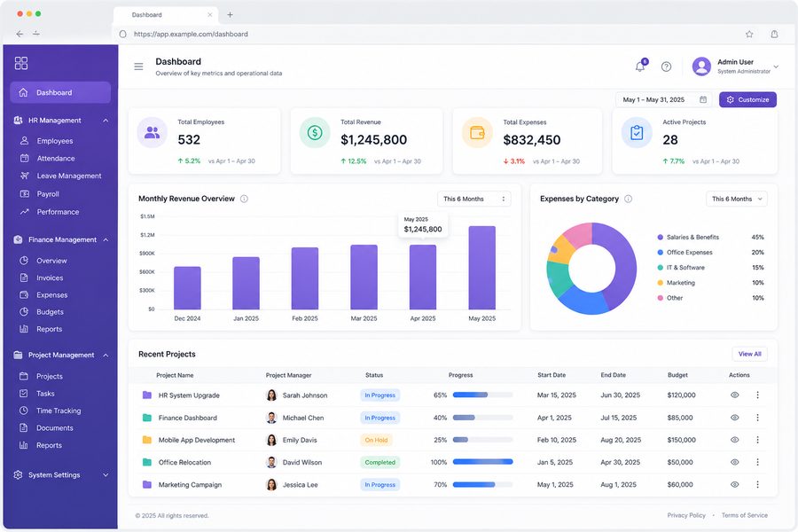Collapse the Project Management section
This screenshot has width=798, height=532.
point(106,356)
